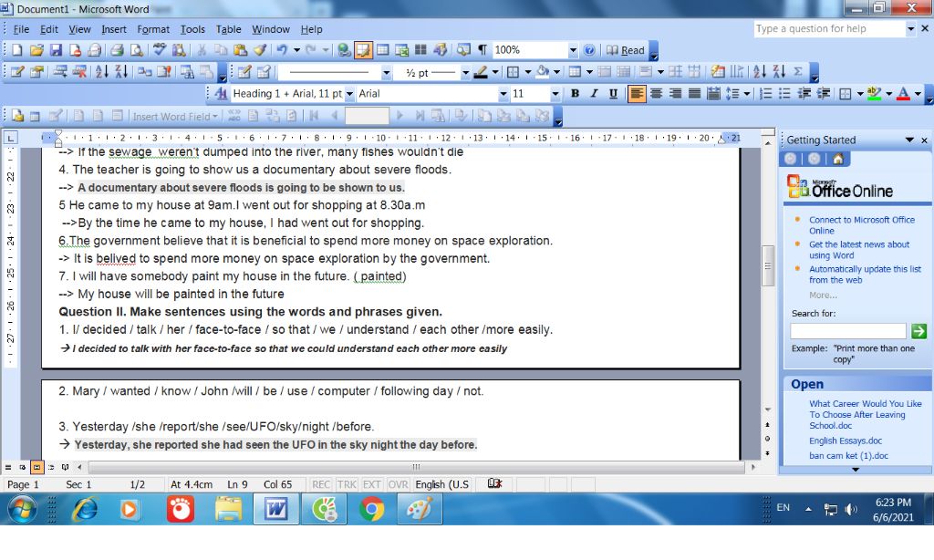Open ban cam ket (1).doc file
Screen dimensions: 934x560
(x=848, y=456)
